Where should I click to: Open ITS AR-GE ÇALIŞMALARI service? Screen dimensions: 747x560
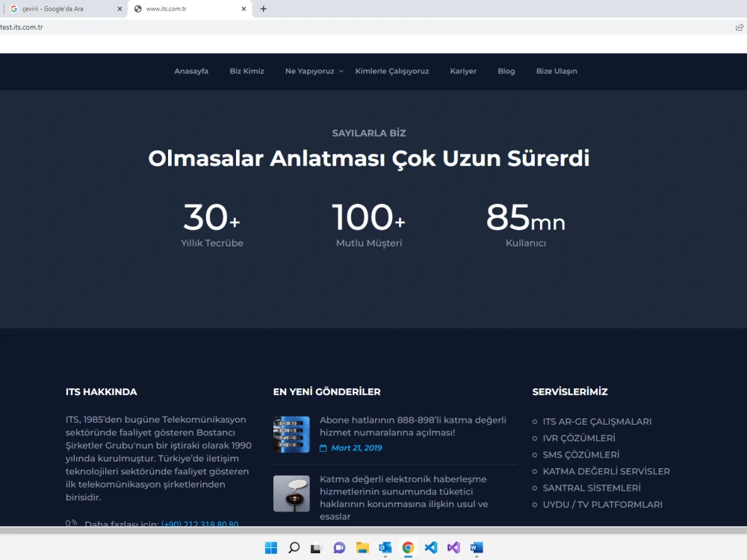tap(597, 421)
